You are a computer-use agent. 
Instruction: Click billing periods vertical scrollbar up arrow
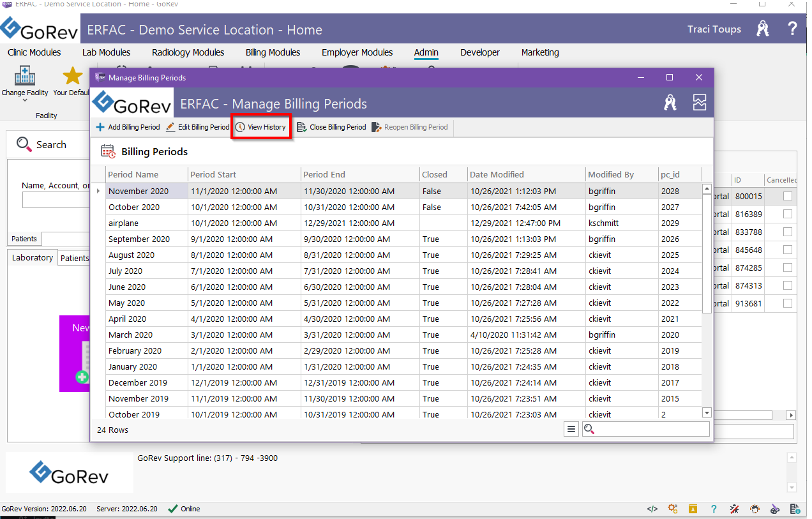707,189
